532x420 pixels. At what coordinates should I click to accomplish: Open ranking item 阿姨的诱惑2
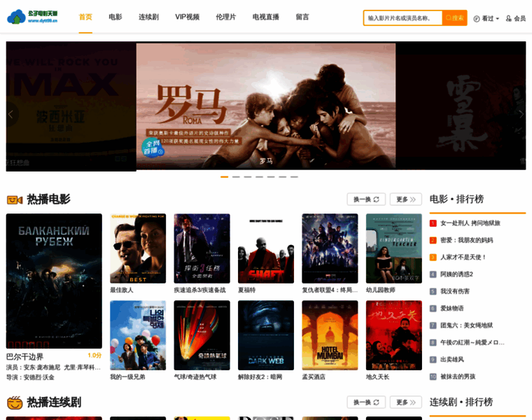coord(456,274)
